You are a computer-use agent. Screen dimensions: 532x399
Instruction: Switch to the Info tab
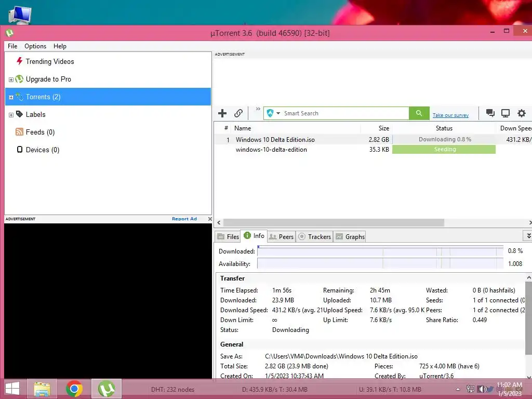[x=254, y=236]
